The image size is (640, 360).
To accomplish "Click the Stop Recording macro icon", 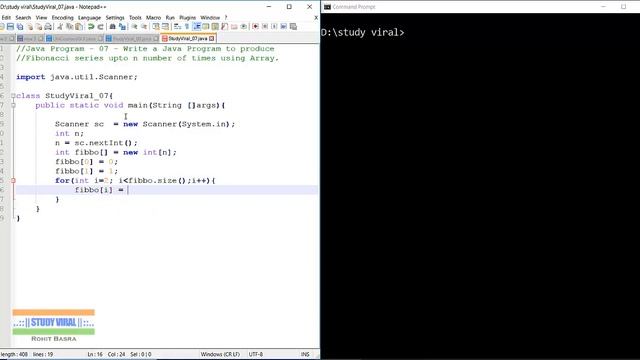I will 265,27.
